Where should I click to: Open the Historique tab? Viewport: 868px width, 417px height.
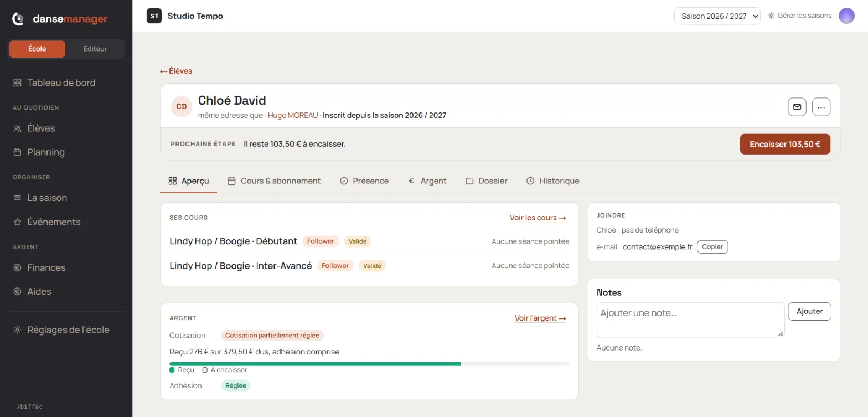pyautogui.click(x=552, y=181)
